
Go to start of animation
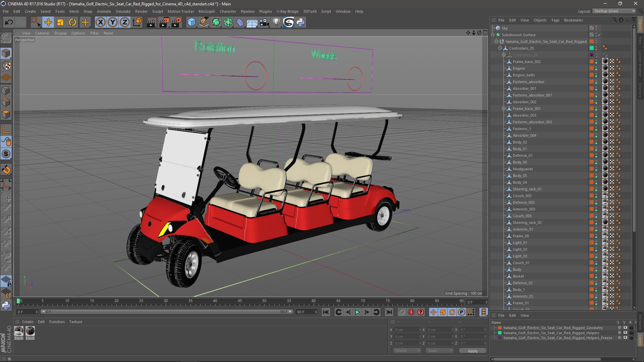326,312
